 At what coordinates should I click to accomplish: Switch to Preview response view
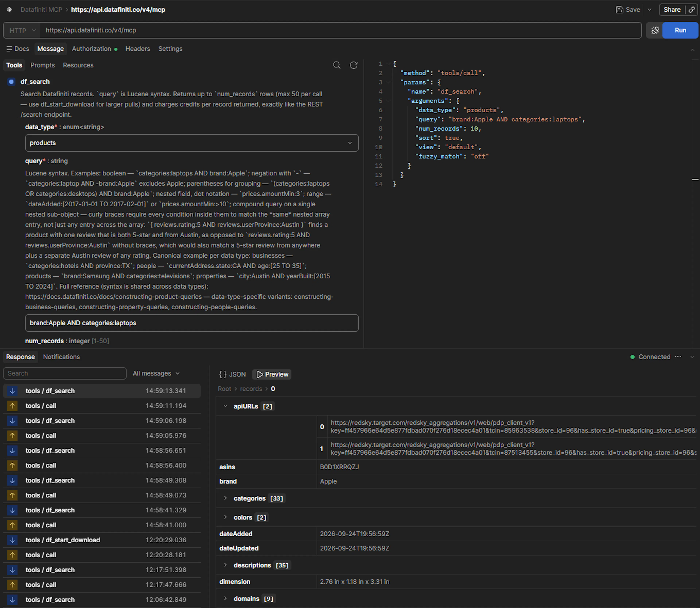(x=272, y=374)
